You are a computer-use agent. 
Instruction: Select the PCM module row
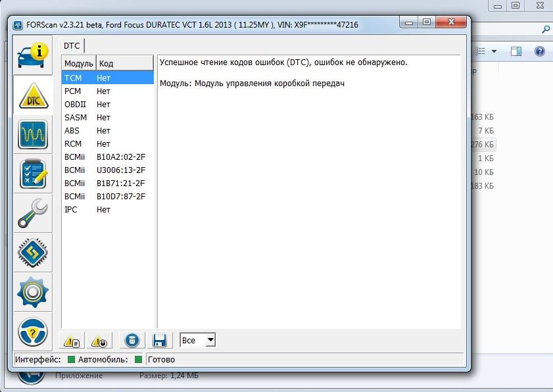click(x=108, y=91)
